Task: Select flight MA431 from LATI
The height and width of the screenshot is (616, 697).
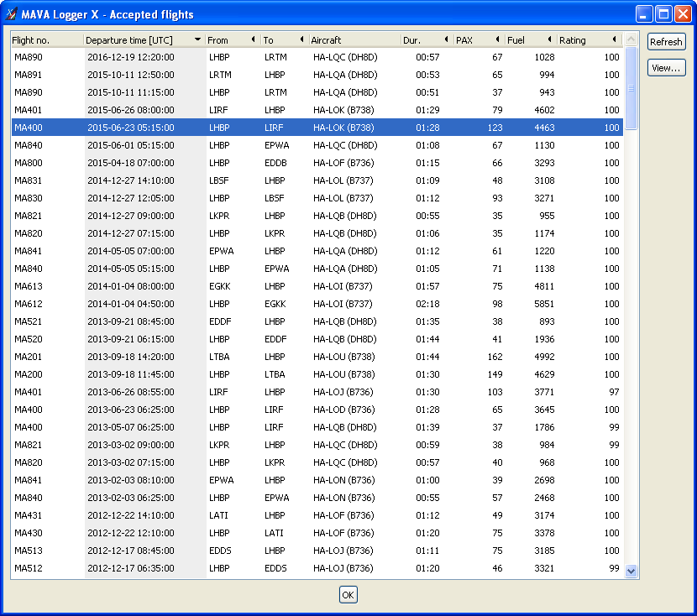Action: [317, 515]
